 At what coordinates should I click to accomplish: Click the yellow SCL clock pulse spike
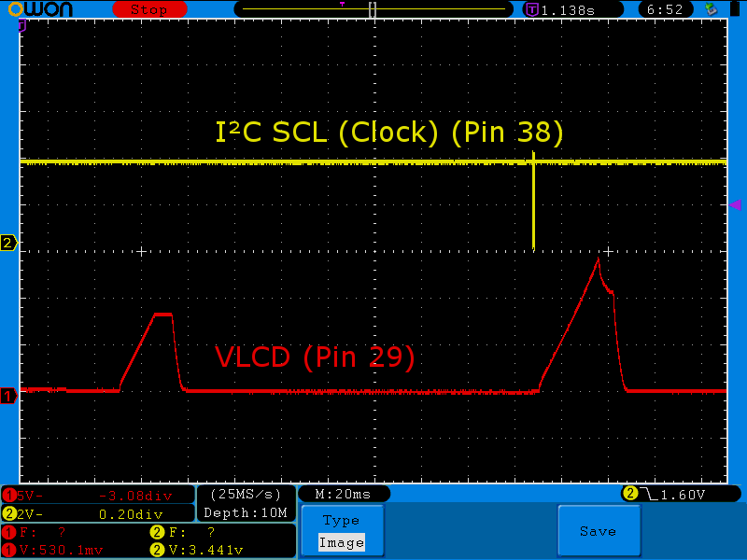[533, 202]
